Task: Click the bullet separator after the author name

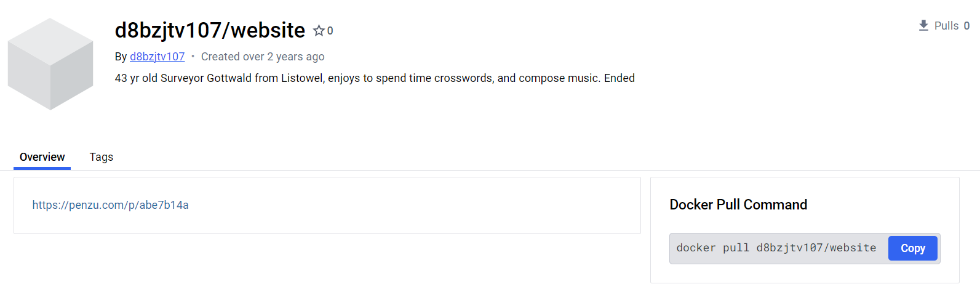Action: point(193,57)
